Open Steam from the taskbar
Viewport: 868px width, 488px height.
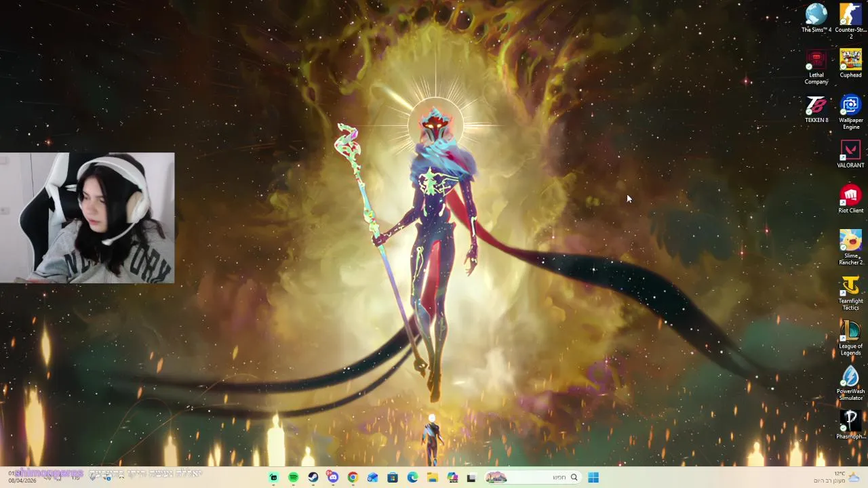pos(313,478)
